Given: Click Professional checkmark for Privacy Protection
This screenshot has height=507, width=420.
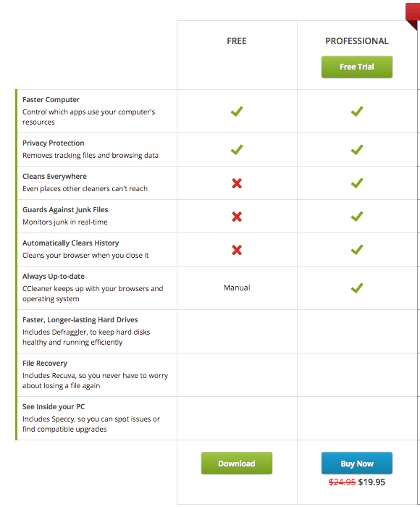Looking at the screenshot, I should pos(357,150).
